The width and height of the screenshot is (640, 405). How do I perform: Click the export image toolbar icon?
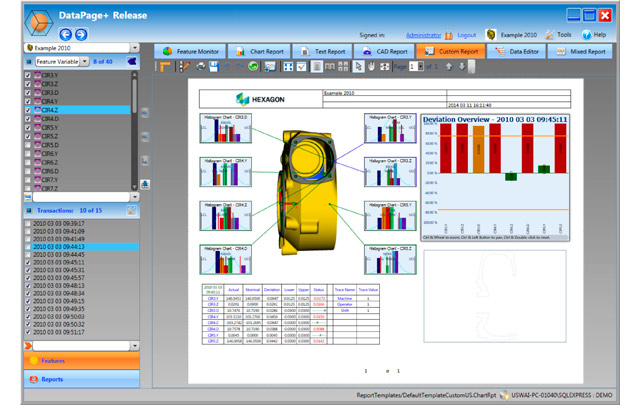pyautogui.click(x=269, y=67)
